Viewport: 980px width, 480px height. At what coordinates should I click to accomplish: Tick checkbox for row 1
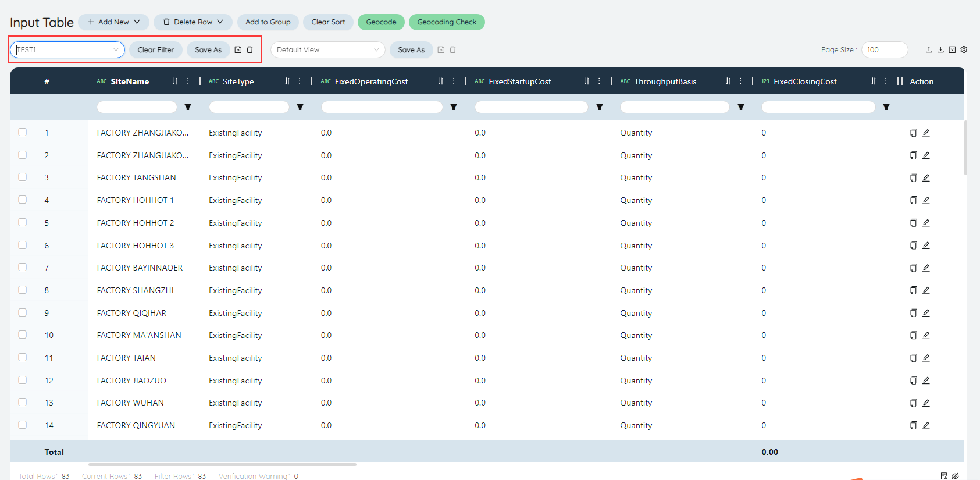tap(23, 132)
